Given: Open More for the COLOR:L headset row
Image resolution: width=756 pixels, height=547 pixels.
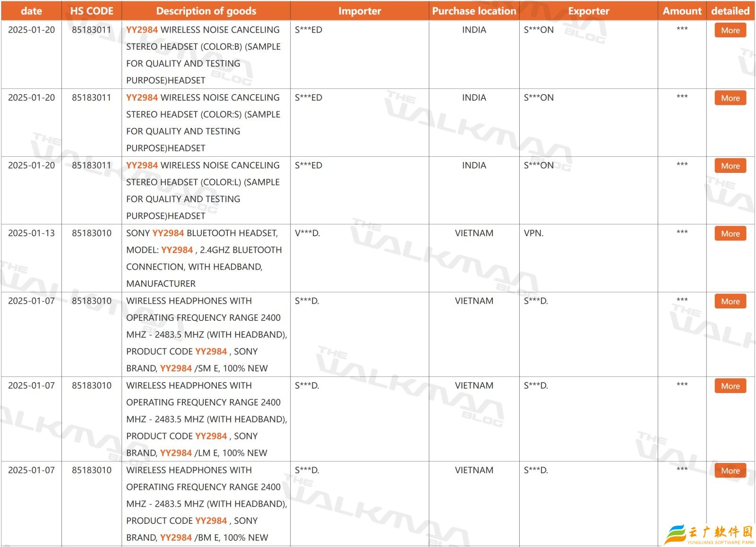Looking at the screenshot, I should 730,166.
